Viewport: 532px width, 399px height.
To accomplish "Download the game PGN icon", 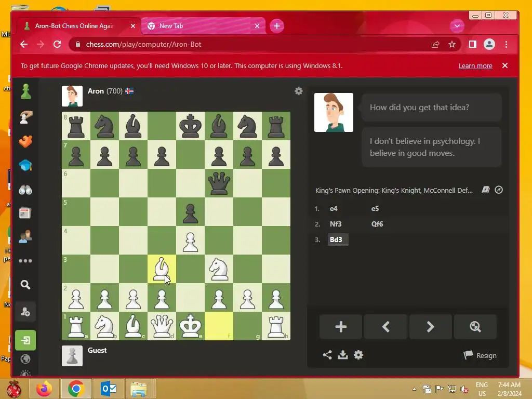I will (343, 355).
